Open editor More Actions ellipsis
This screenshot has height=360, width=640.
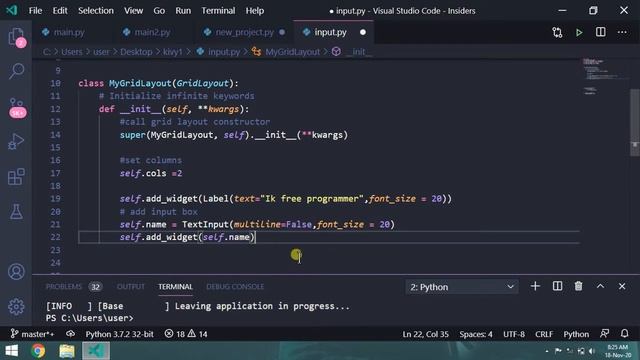click(x=622, y=32)
